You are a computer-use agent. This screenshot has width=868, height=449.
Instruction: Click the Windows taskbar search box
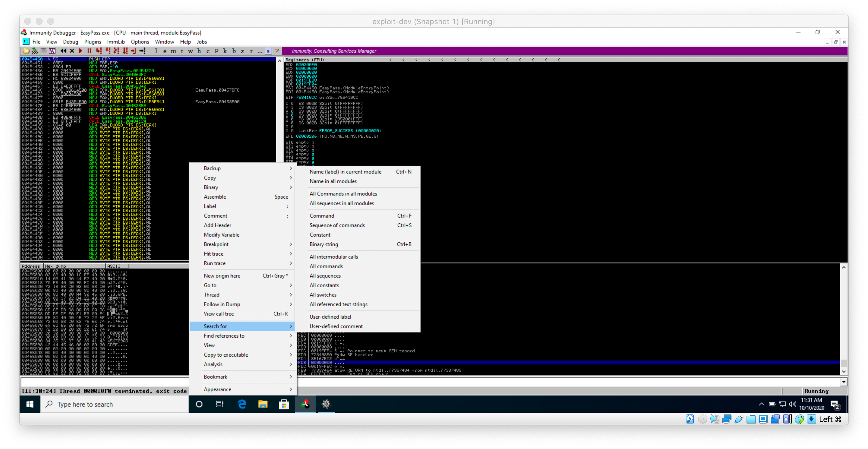point(115,404)
